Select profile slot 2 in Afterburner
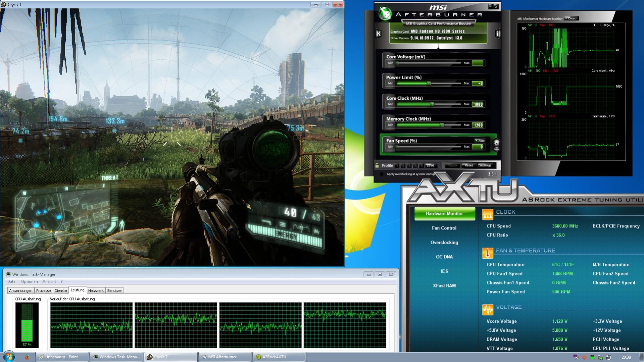644x362 pixels. (x=403, y=166)
